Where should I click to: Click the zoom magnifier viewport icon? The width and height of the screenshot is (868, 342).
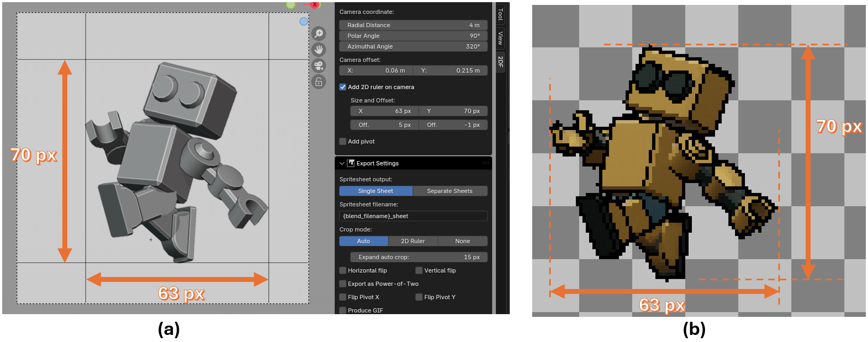(x=318, y=34)
